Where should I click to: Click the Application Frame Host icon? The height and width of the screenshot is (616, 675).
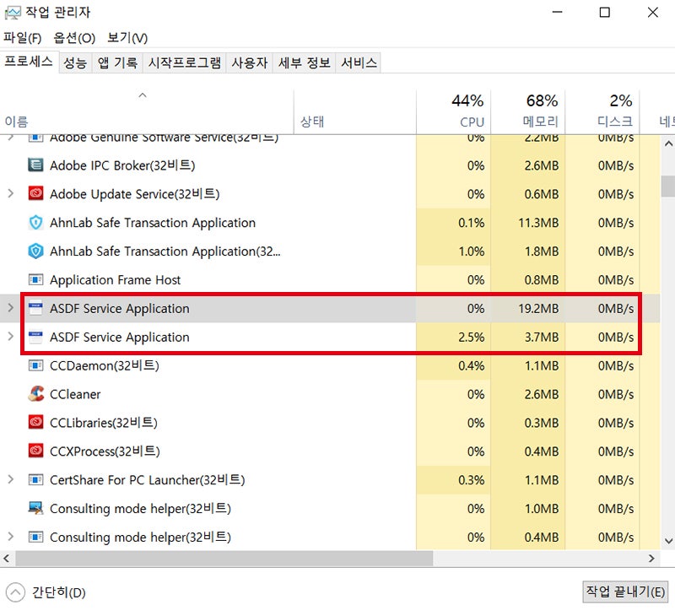click(x=35, y=280)
